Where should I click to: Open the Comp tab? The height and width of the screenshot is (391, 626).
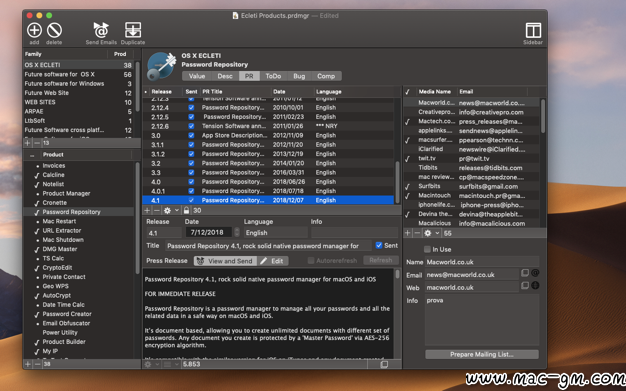click(x=326, y=76)
